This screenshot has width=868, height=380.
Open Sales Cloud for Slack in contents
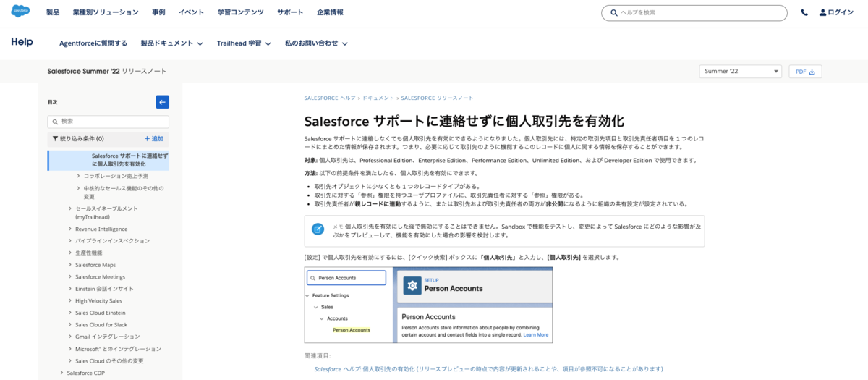click(x=101, y=324)
